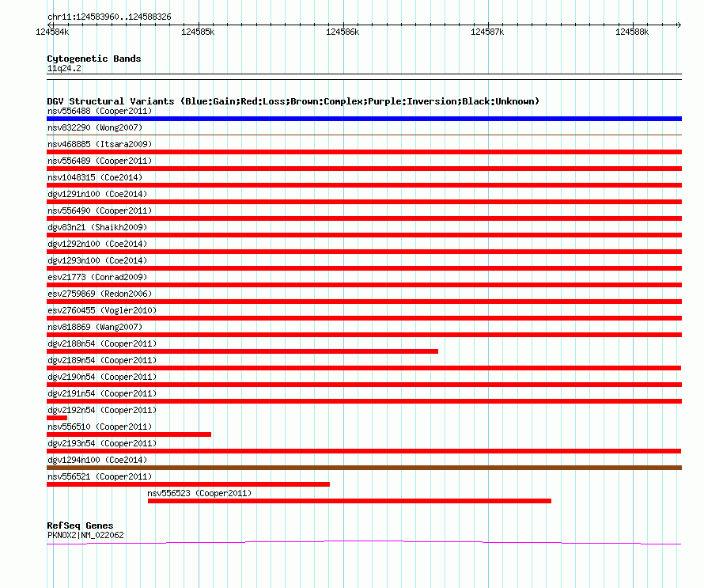Click the nsv556488 (Cooper2011) label

pyautogui.click(x=100, y=111)
